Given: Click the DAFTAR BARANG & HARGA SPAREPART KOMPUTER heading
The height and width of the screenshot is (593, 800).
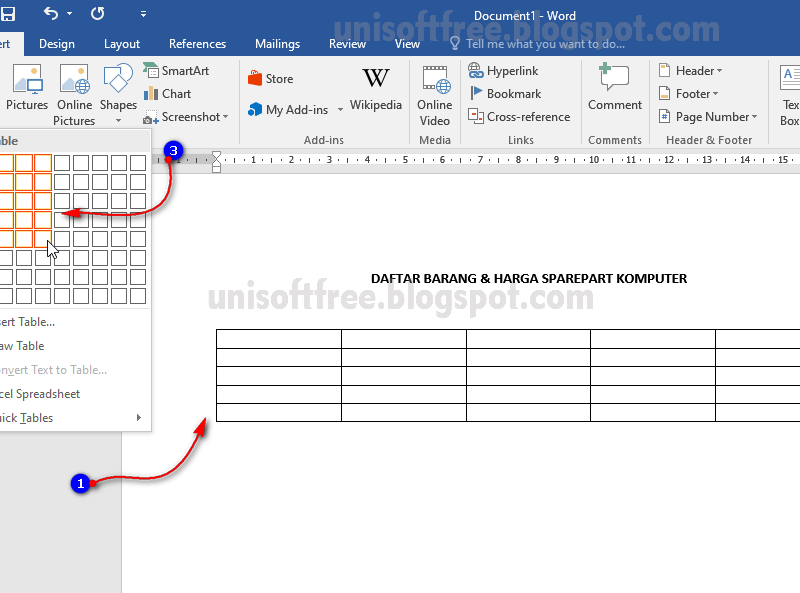Looking at the screenshot, I should 529,279.
